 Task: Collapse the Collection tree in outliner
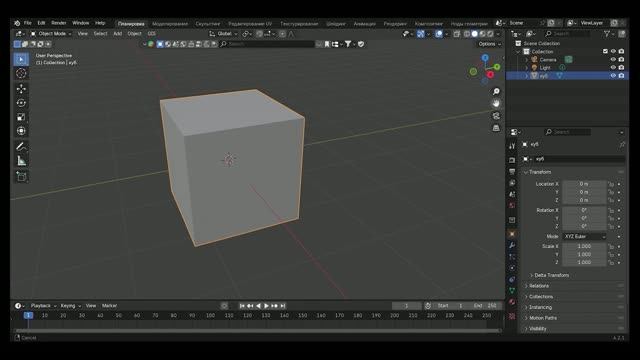click(518, 52)
